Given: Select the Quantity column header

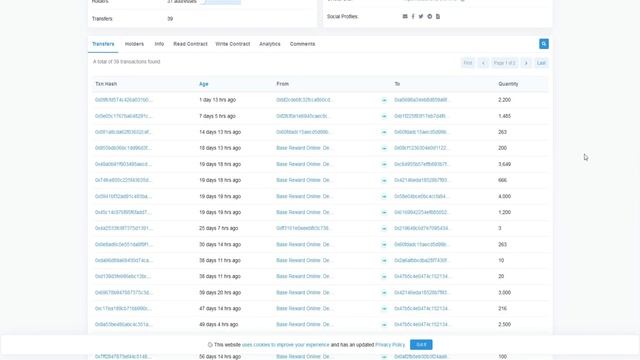Looking at the screenshot, I should click(508, 84).
